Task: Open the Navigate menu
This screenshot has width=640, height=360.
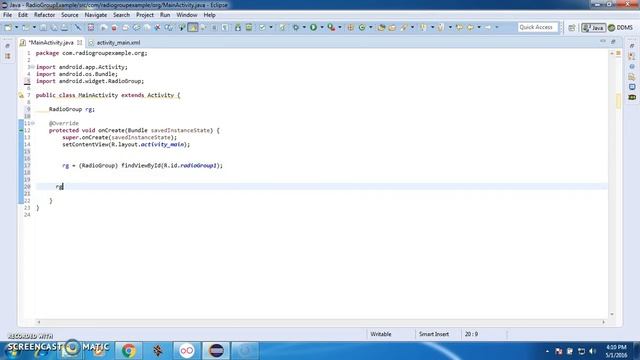Action: pyautogui.click(x=96, y=15)
